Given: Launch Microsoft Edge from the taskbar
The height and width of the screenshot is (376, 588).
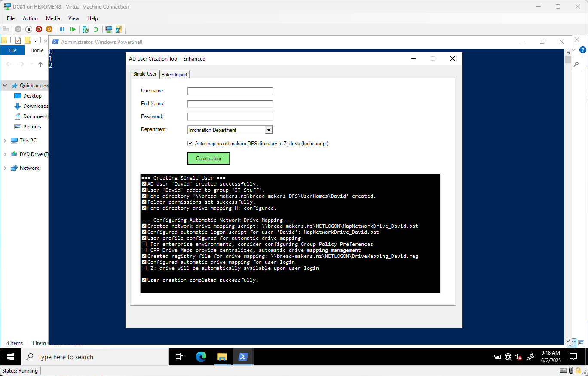Looking at the screenshot, I should click(x=201, y=357).
